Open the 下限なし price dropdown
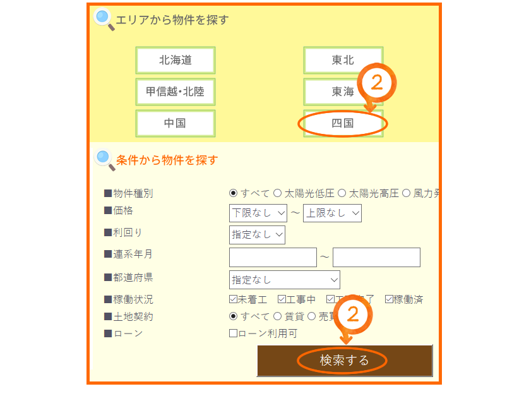Viewport: 524px width, 420px height. point(258,213)
